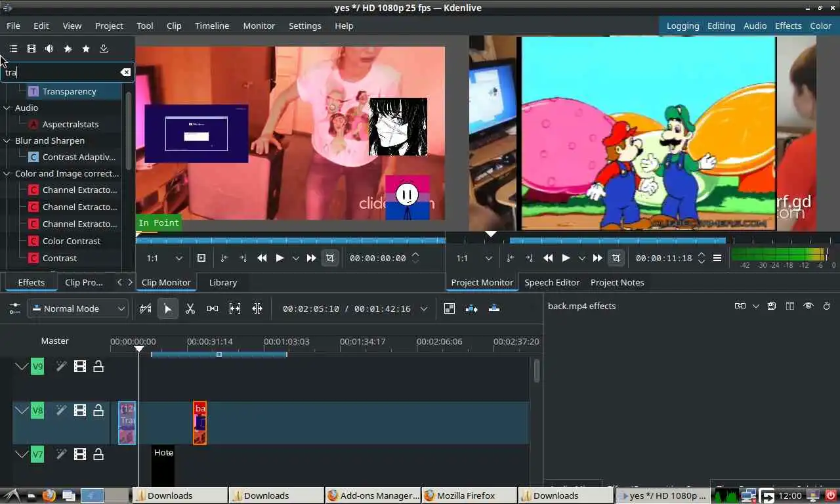The height and width of the screenshot is (504, 840).
Task: Hide video of track V8
Action: [x=80, y=410]
